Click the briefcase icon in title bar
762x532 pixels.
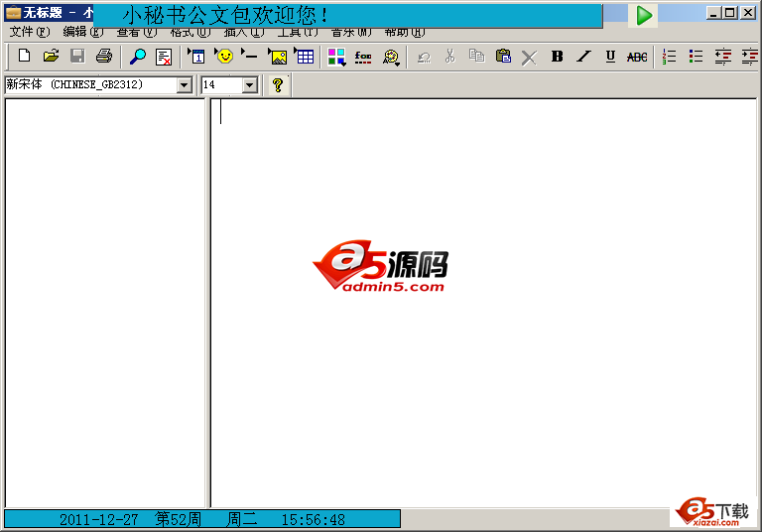click(13, 13)
